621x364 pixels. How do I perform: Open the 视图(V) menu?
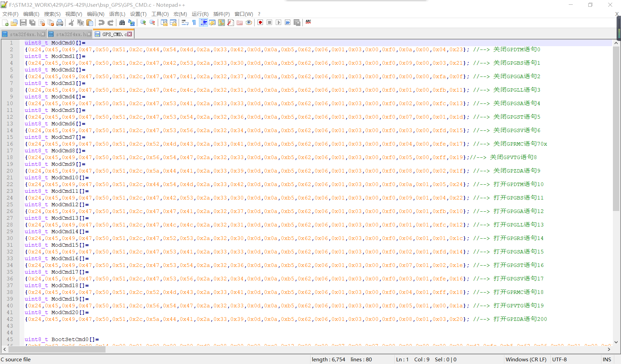click(74, 14)
